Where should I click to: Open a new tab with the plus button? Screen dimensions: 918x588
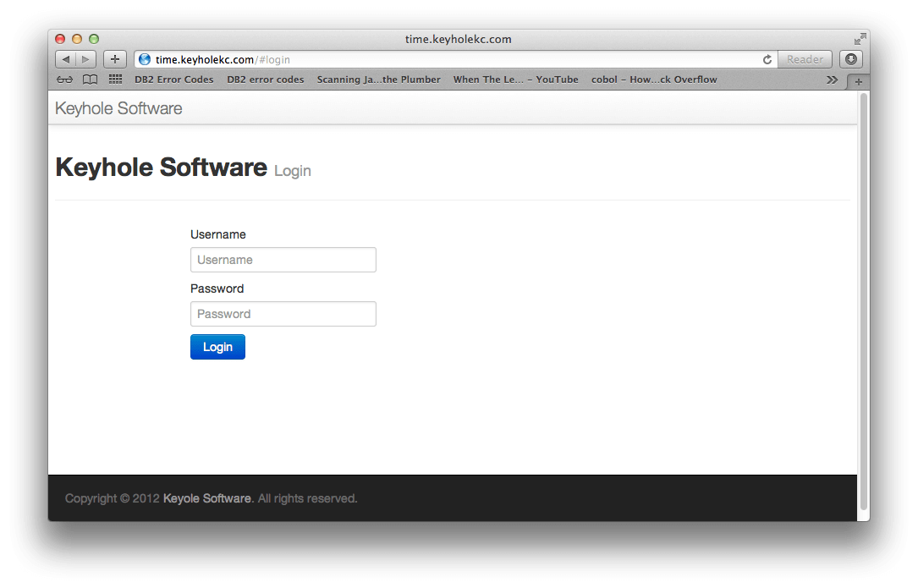click(858, 82)
